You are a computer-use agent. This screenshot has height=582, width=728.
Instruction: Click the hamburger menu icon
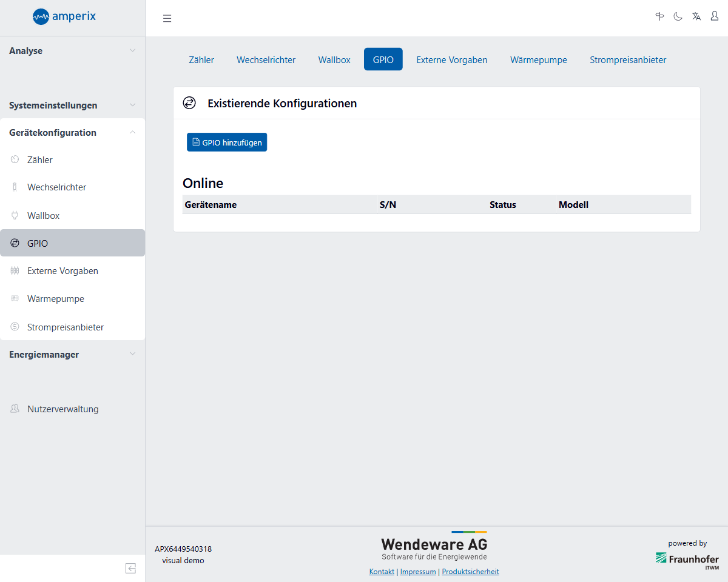tap(167, 18)
